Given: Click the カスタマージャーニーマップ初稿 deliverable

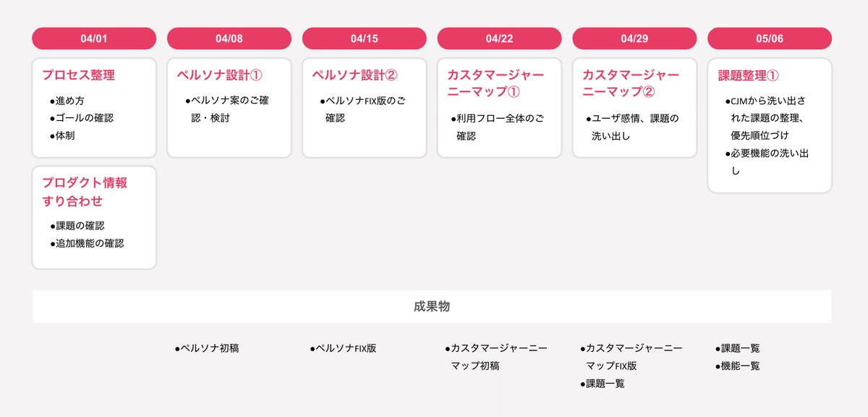Looking at the screenshot, I should pos(496,357).
